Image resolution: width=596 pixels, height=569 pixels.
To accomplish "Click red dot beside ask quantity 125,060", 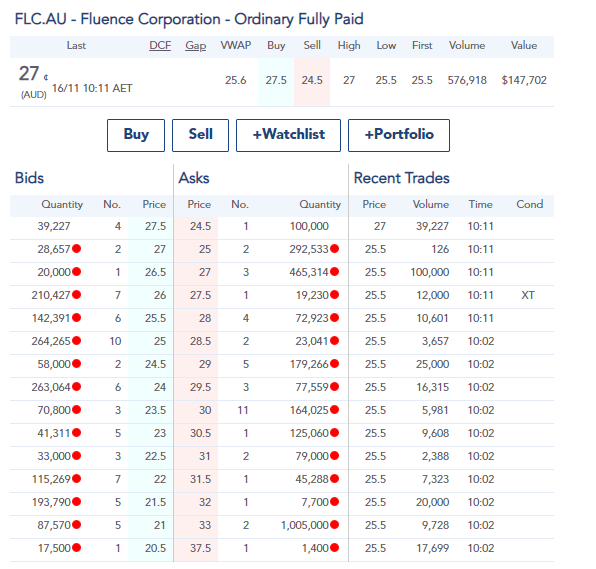I will tap(334, 433).
